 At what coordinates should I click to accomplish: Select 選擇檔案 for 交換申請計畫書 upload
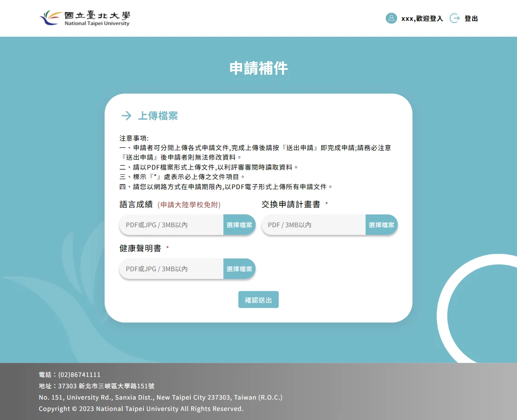(381, 225)
